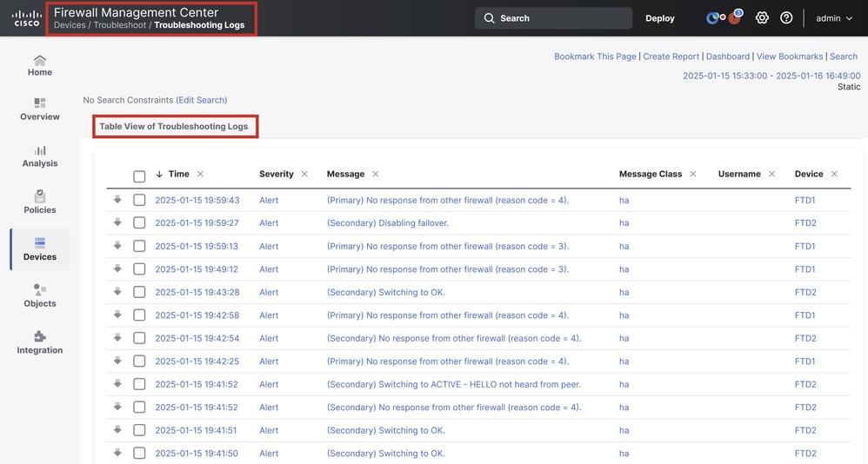The width and height of the screenshot is (868, 464).
Task: Remove the Message Class column
Action: click(693, 174)
